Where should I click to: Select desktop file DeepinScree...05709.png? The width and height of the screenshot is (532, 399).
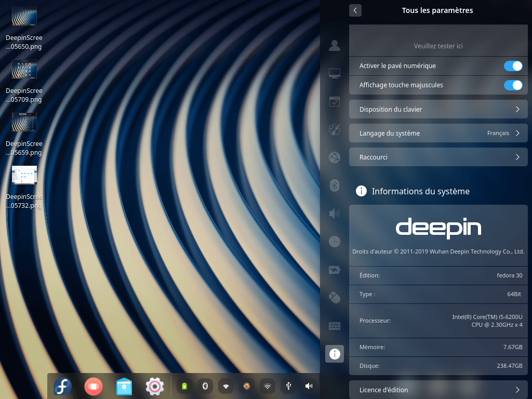24,82
